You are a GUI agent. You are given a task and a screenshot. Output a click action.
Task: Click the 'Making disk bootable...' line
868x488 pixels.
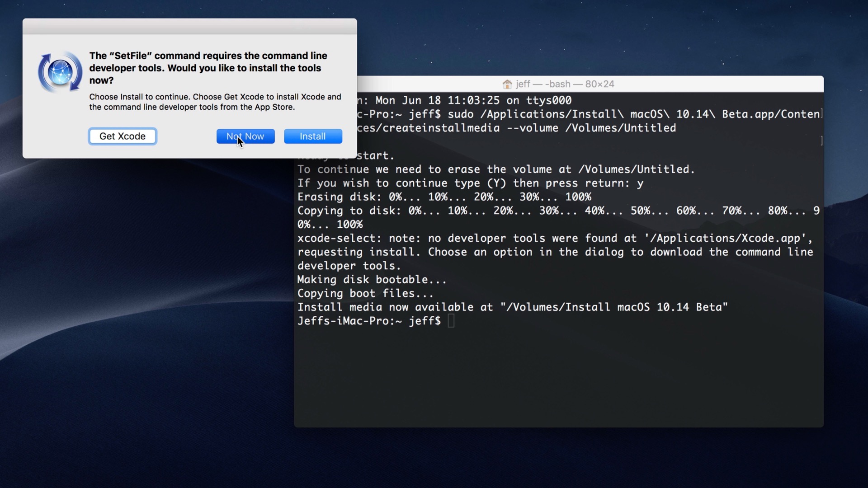click(372, 280)
